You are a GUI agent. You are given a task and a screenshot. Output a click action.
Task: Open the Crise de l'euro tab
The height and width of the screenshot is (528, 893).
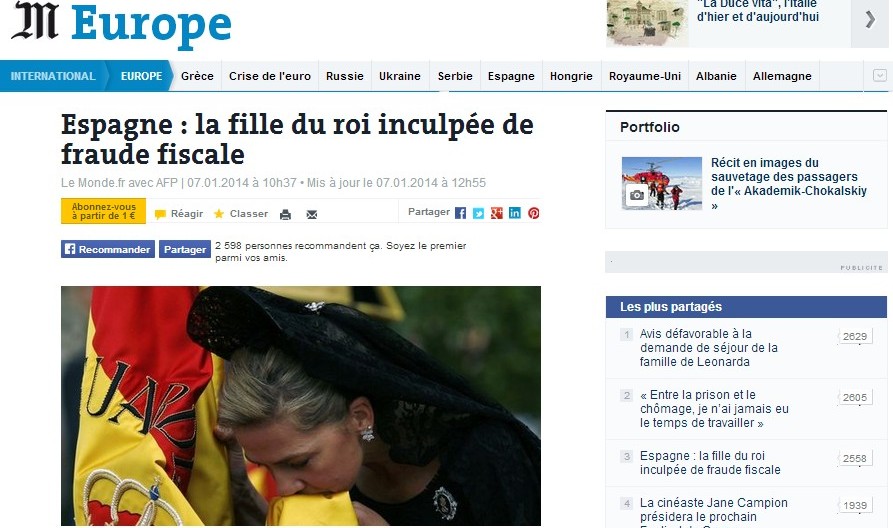coord(269,76)
